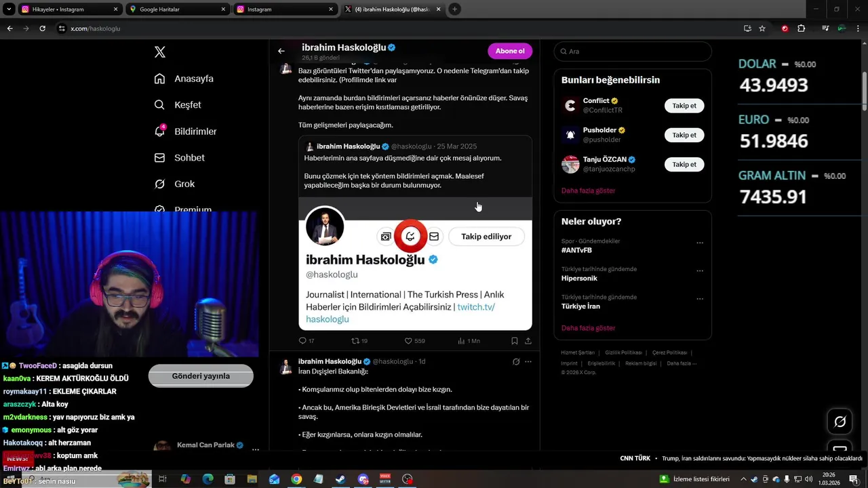Open the Hipersonik trend
Screen dimensions: 868x488
click(x=580, y=279)
